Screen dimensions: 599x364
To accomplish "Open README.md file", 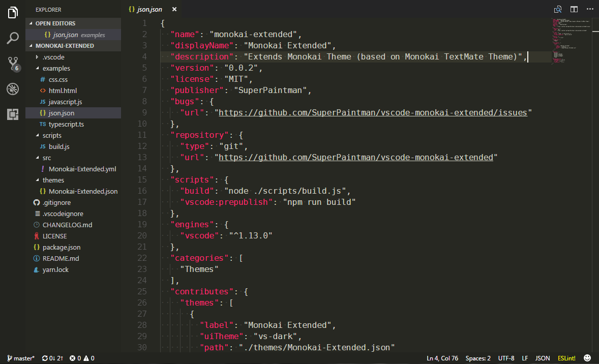I will 73,259.
